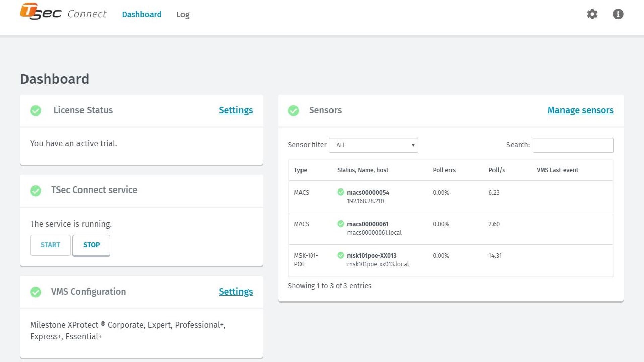Screen dimensions: 644x362
Task: Open VMS Configuration Settings link
Action: pyautogui.click(x=236, y=292)
